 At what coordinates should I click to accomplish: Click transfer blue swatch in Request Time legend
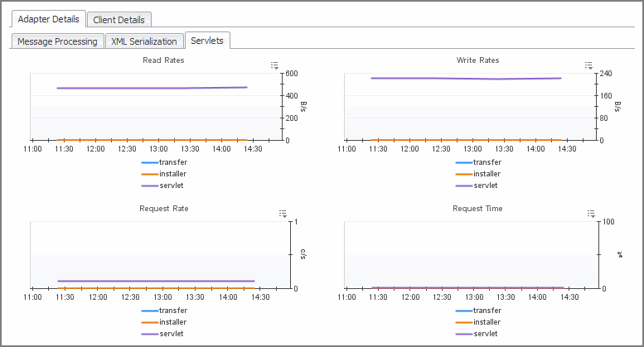coord(462,311)
